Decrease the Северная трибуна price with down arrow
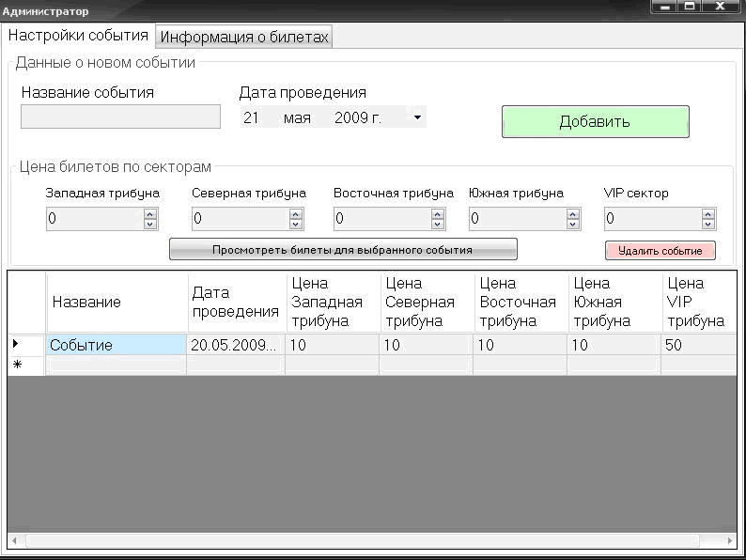 coord(296,224)
